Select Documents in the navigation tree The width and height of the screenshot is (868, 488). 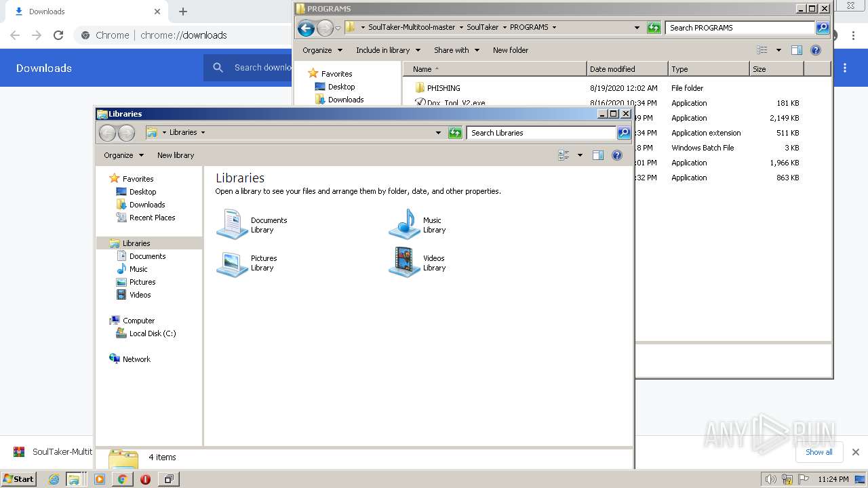147,256
